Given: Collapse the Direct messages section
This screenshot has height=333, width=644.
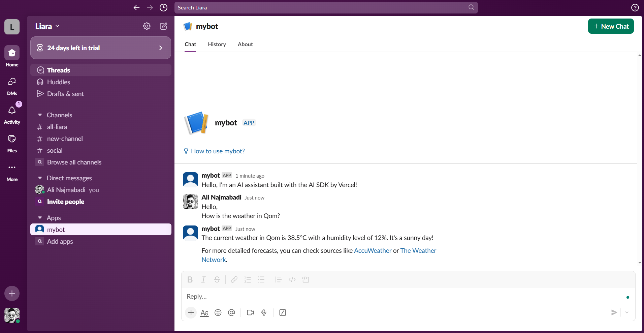Looking at the screenshot, I should 40,178.
